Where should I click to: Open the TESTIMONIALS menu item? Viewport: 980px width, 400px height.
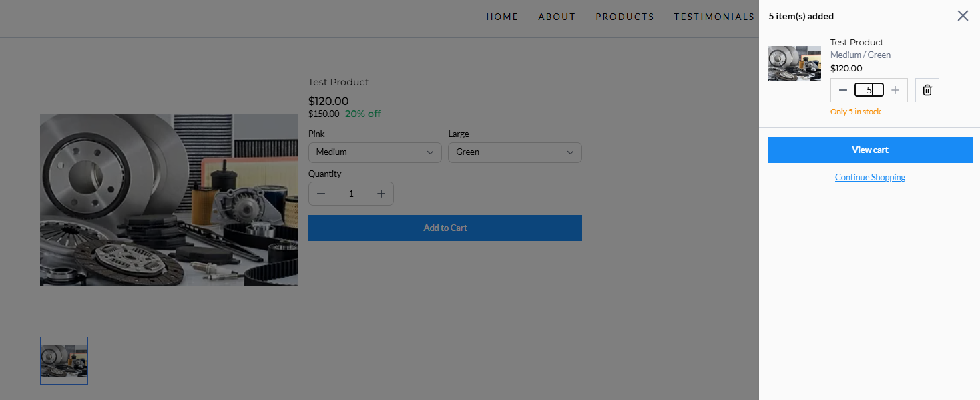[x=714, y=17]
